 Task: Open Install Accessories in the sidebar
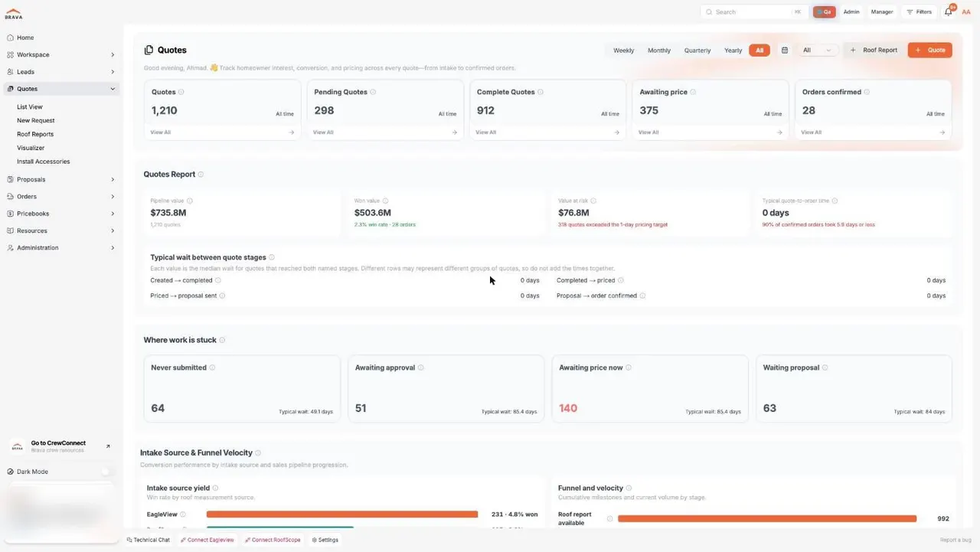click(x=44, y=162)
